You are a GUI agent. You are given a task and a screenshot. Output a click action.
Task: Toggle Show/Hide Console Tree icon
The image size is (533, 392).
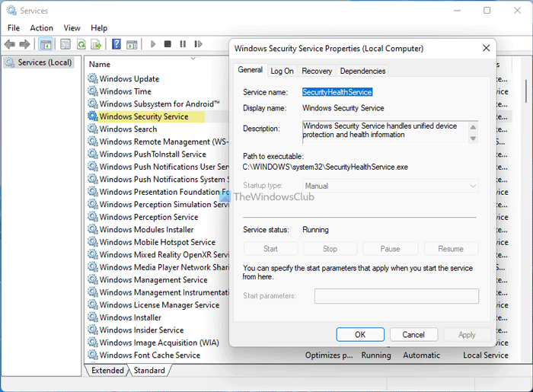click(46, 44)
